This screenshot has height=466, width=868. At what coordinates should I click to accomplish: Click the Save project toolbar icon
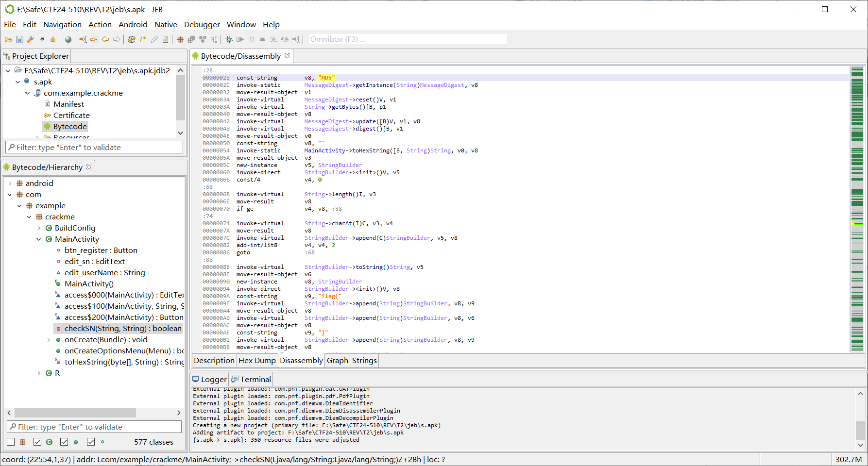(19, 39)
